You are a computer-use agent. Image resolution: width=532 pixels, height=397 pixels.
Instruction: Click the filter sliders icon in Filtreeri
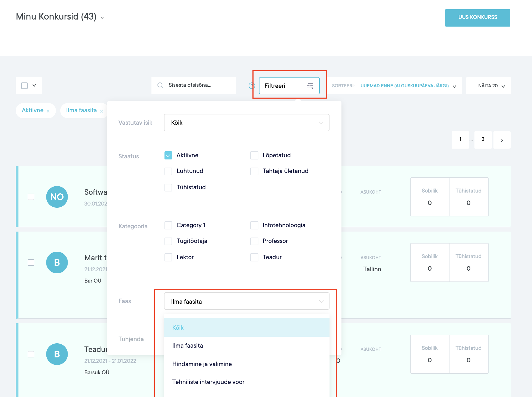(x=310, y=86)
